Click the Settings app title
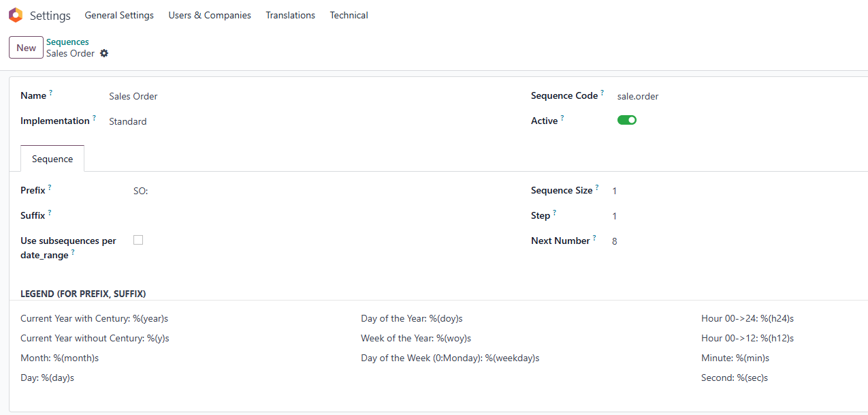 click(x=50, y=15)
